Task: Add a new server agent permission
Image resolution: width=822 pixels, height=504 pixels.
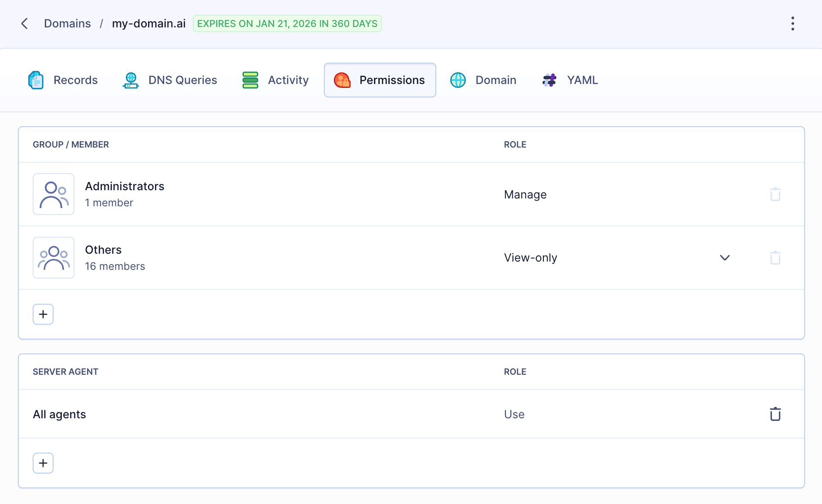Action: coord(43,463)
